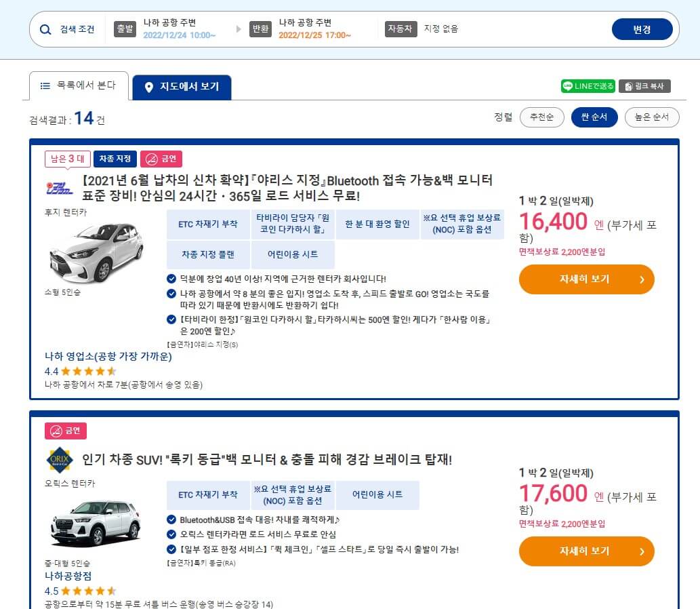The image size is (700, 609).
Task: Click 자세히 보기 for 16,400 yen car
Action: (x=586, y=279)
